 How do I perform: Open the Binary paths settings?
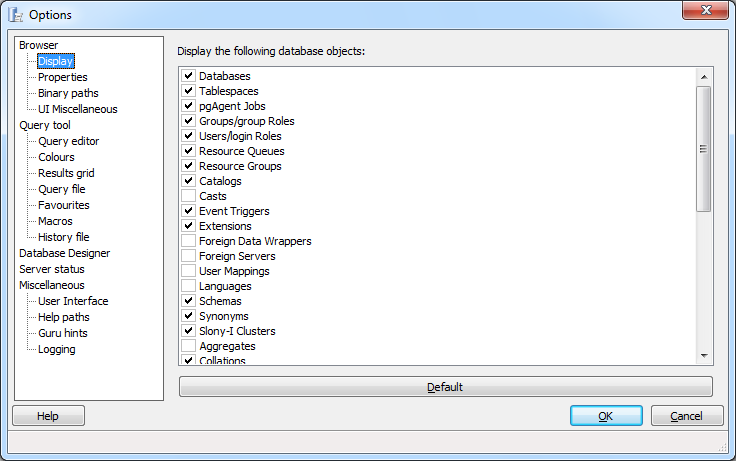tap(68, 93)
